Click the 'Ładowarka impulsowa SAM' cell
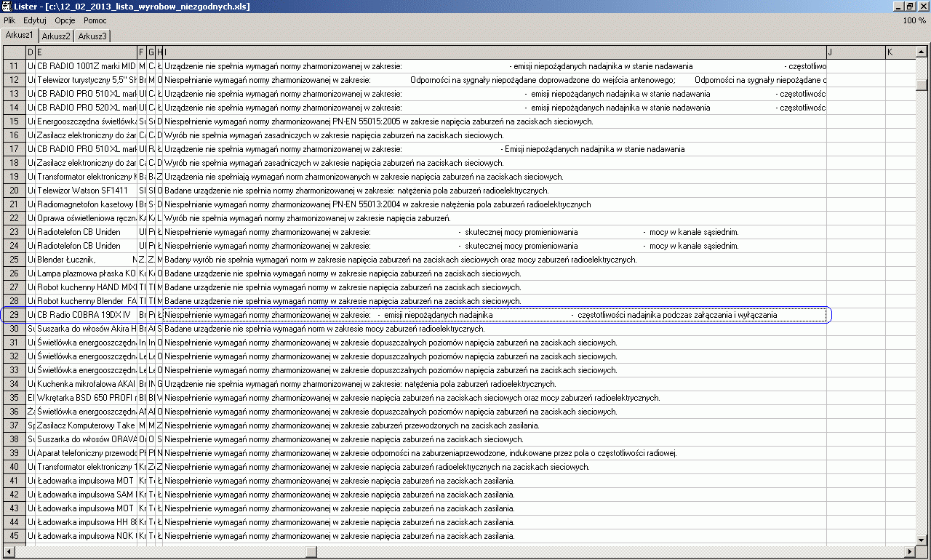The image size is (931, 560). tap(86, 495)
